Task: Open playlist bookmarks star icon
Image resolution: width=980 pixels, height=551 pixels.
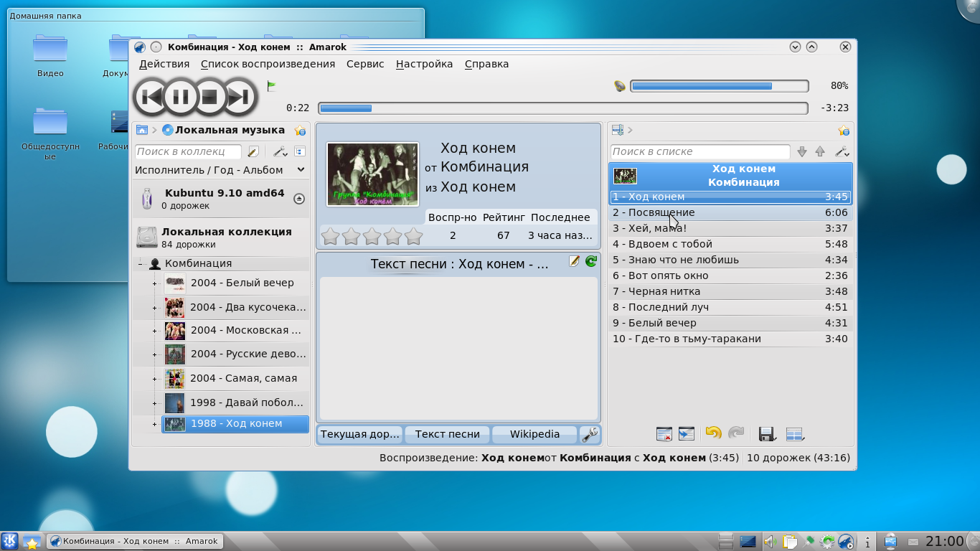Action: 844,131
